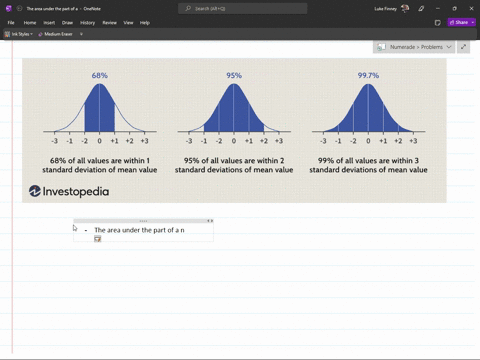480x360 pixels.
Task: Click the pen mode icon in title bar
Action: [421, 9]
